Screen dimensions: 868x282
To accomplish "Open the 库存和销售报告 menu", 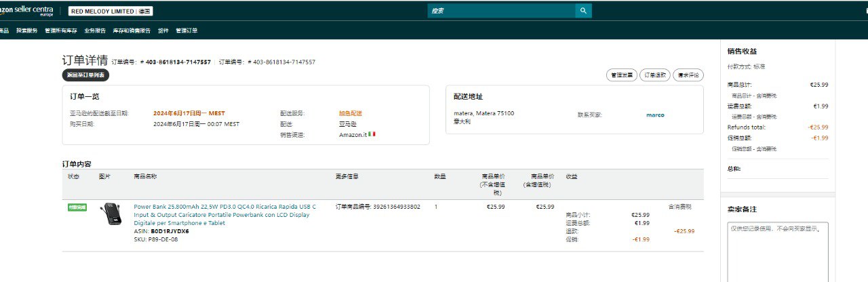I will click(132, 31).
